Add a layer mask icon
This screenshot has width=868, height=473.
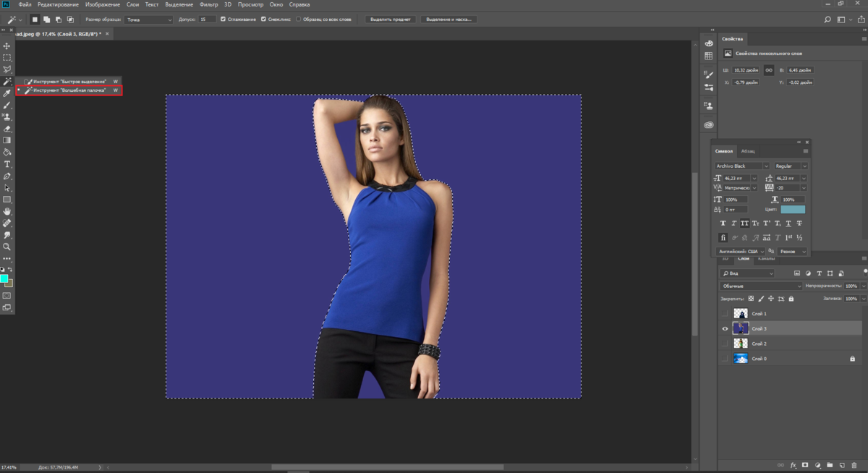[805, 465]
